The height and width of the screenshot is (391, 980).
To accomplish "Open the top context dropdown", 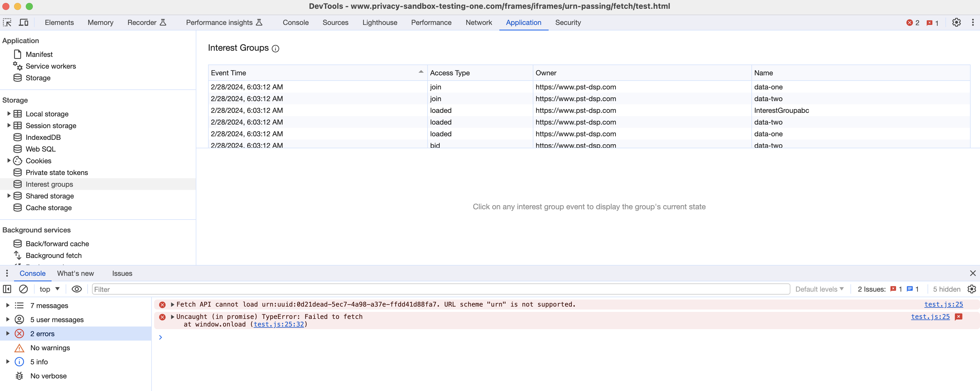I will click(x=50, y=289).
